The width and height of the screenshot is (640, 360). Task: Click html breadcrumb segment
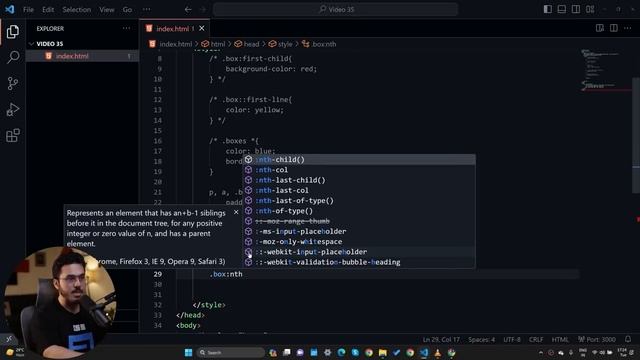click(x=218, y=44)
